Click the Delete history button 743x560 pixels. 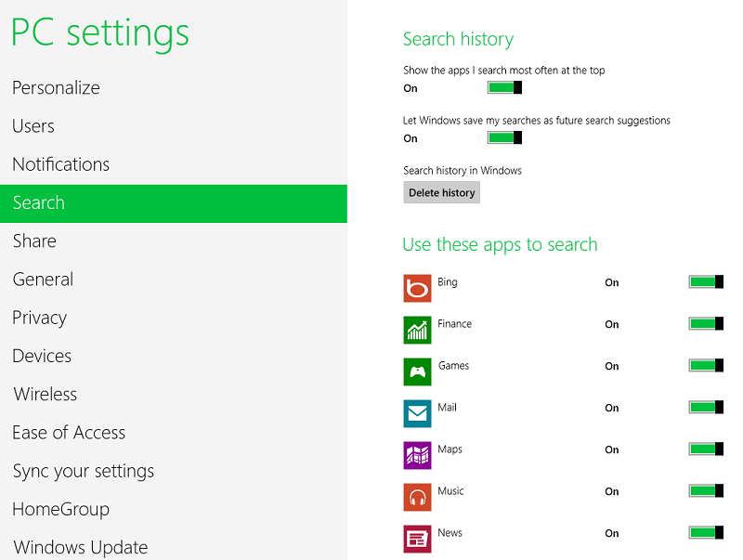[x=442, y=192]
